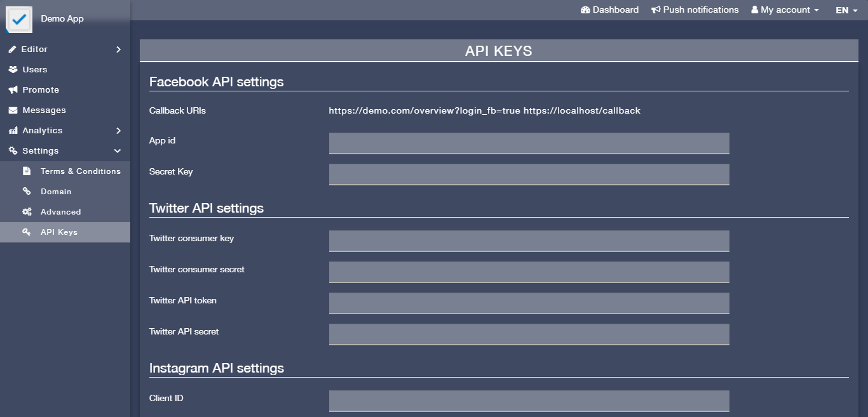
Task: Click the My account person icon
Action: pyautogui.click(x=755, y=10)
